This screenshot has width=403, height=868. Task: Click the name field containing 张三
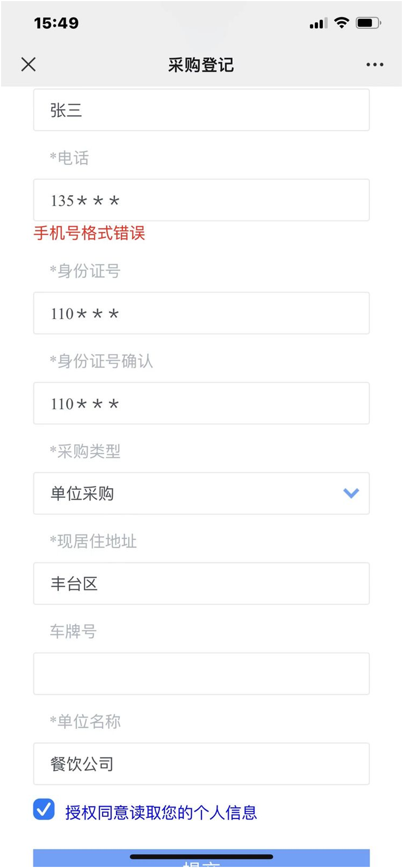point(201,110)
